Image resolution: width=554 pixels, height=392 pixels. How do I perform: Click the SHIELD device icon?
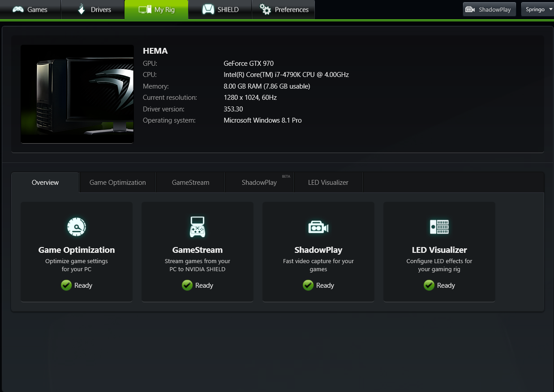(208, 9)
